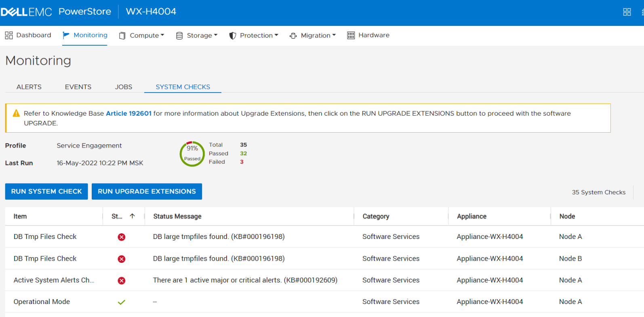This screenshot has height=317, width=644.
Task: Select the Active System Alerts check row
Action: (x=54, y=280)
